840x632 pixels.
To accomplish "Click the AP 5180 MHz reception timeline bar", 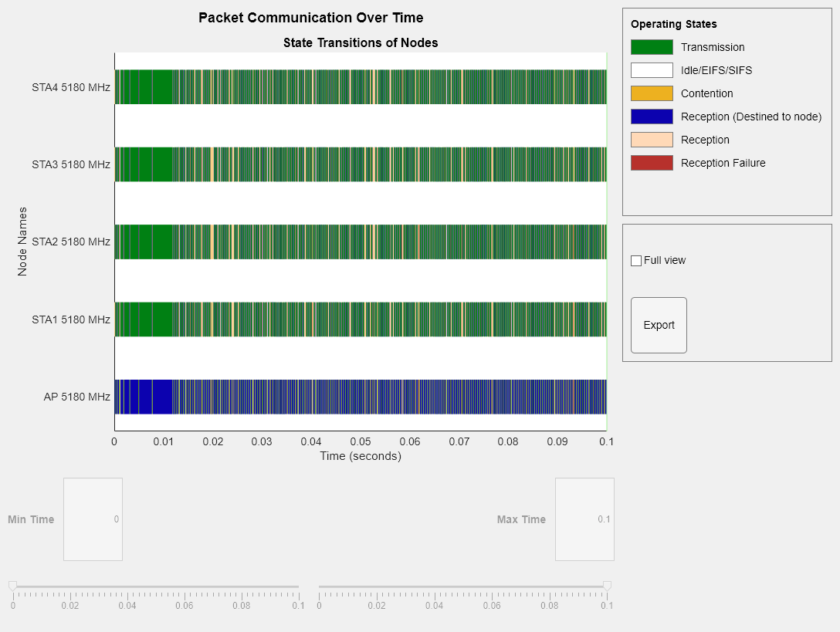I will click(x=360, y=397).
